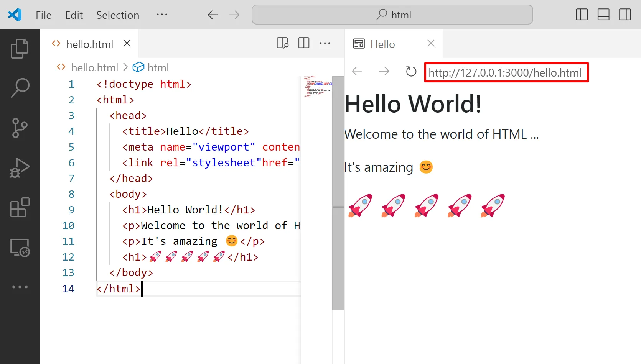Screen dimensions: 641x364
Task: Toggle the bottom panel layout button
Action: (603, 15)
